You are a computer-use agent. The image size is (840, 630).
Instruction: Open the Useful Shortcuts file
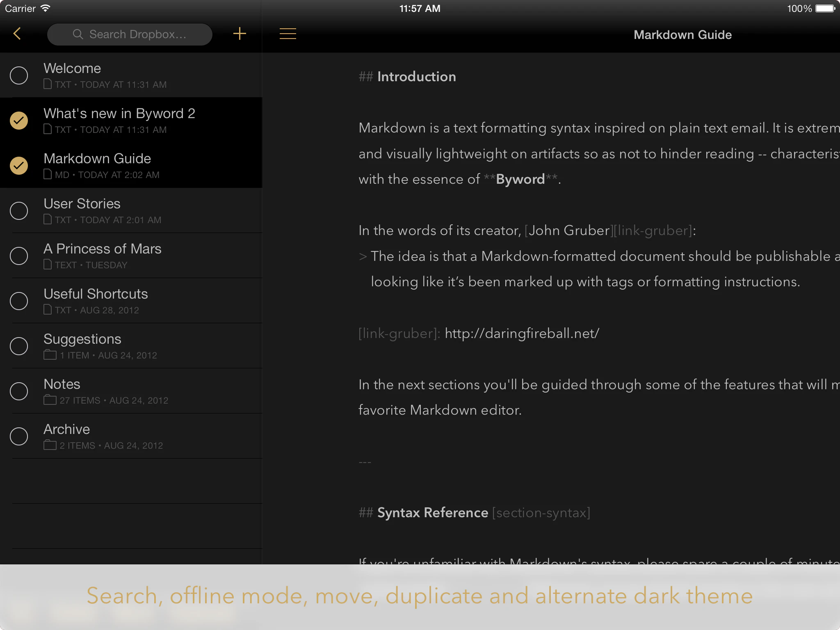pos(131,301)
